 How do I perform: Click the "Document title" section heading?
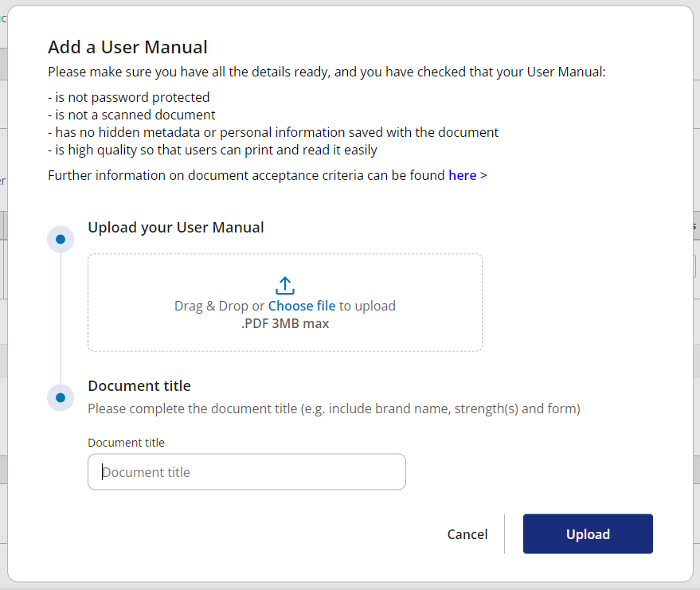[x=139, y=385]
